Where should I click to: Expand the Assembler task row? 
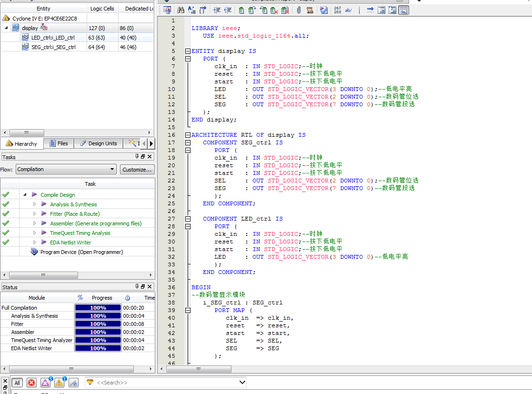pos(34,223)
